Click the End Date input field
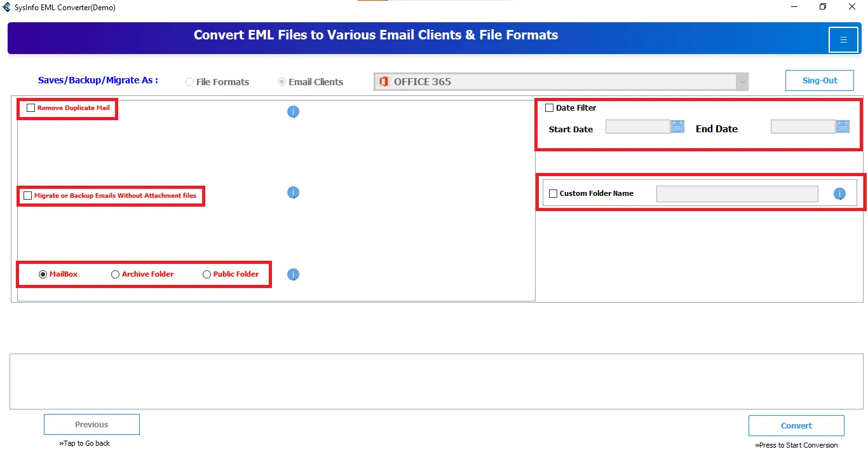 (x=803, y=127)
